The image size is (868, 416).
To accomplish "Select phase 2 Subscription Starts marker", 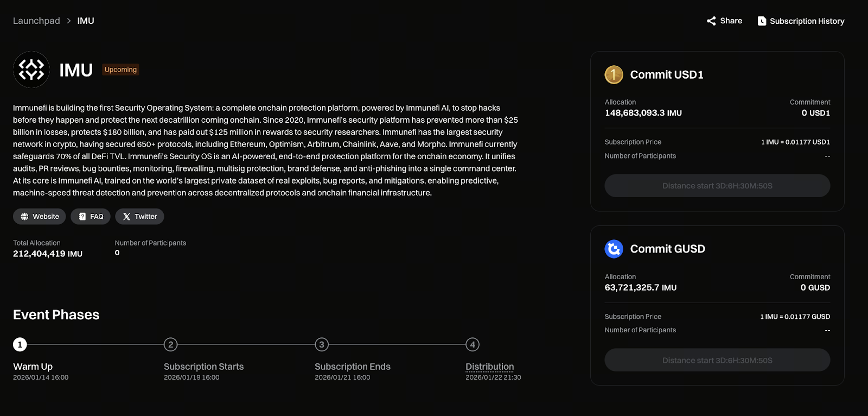I will (x=170, y=344).
